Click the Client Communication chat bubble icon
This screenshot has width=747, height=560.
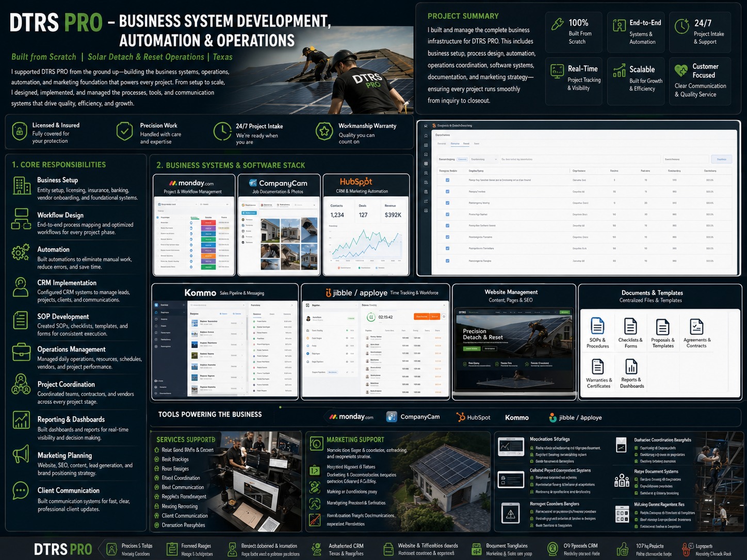(x=21, y=490)
